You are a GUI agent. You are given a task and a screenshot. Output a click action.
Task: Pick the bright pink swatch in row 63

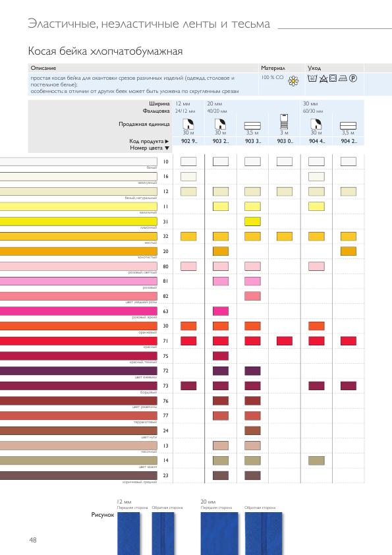click(221, 311)
